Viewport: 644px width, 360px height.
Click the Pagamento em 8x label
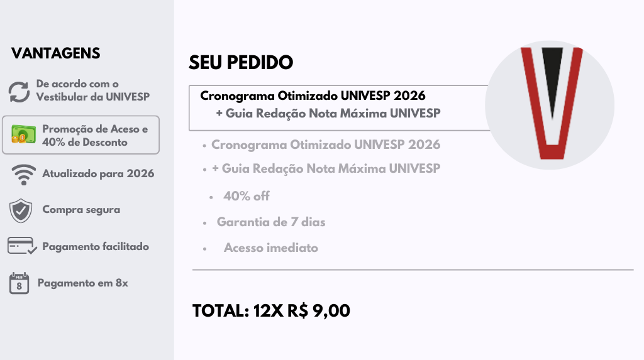click(83, 283)
